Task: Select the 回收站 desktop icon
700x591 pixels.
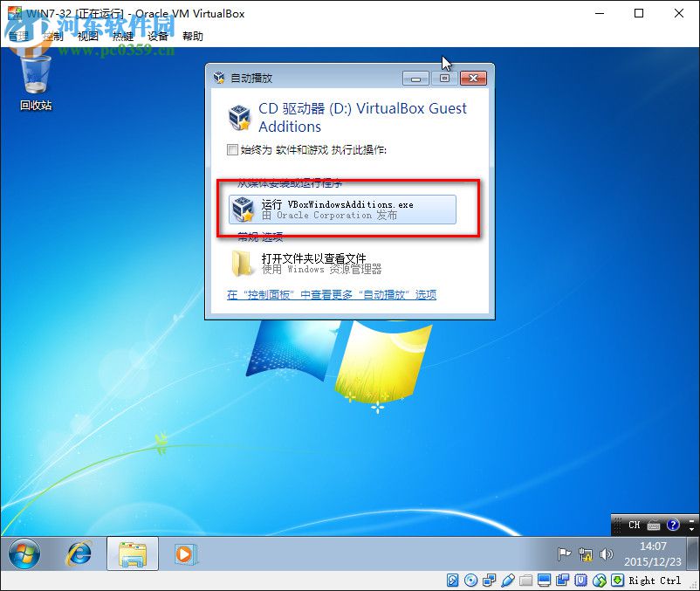Action: point(36,82)
